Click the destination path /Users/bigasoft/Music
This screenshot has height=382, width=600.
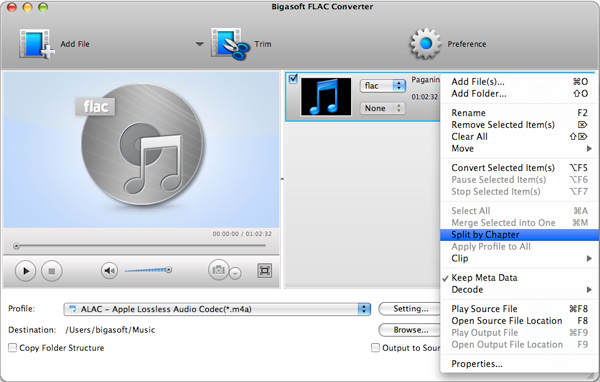[110, 330]
